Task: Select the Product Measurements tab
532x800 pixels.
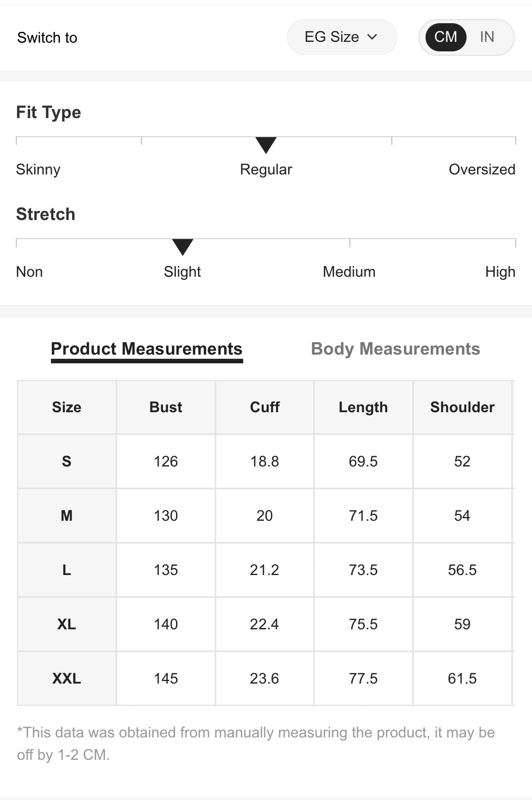Action: tap(147, 349)
